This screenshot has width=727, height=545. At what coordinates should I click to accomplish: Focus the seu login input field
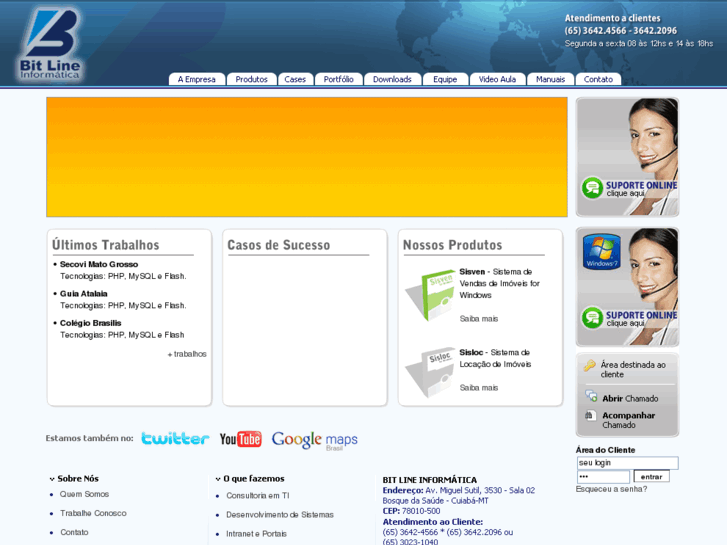627,463
